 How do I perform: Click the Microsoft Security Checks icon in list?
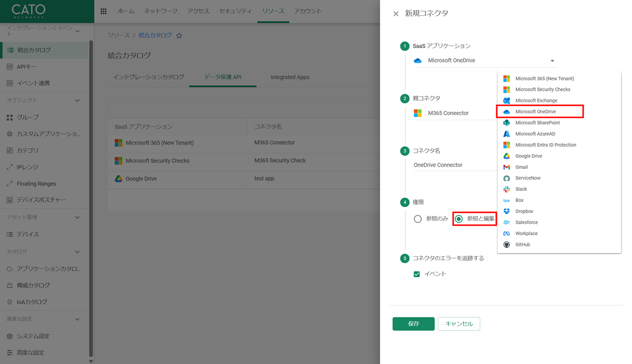click(x=507, y=89)
